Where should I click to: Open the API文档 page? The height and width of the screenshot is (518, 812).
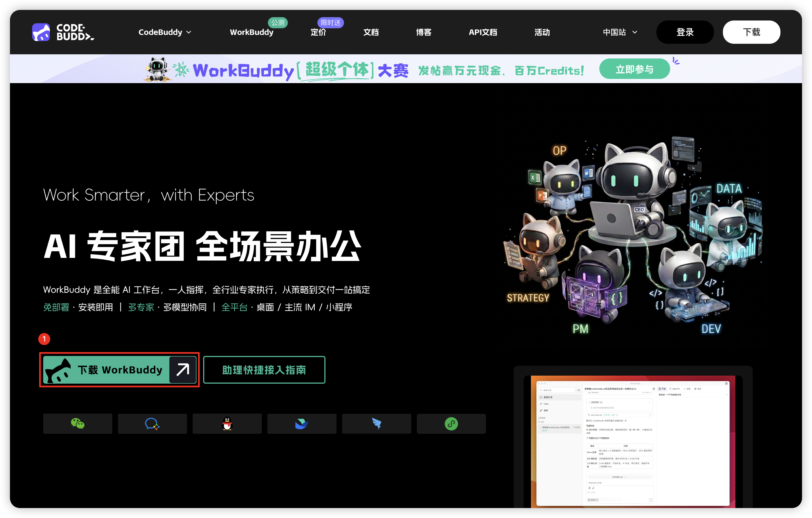[x=483, y=32]
